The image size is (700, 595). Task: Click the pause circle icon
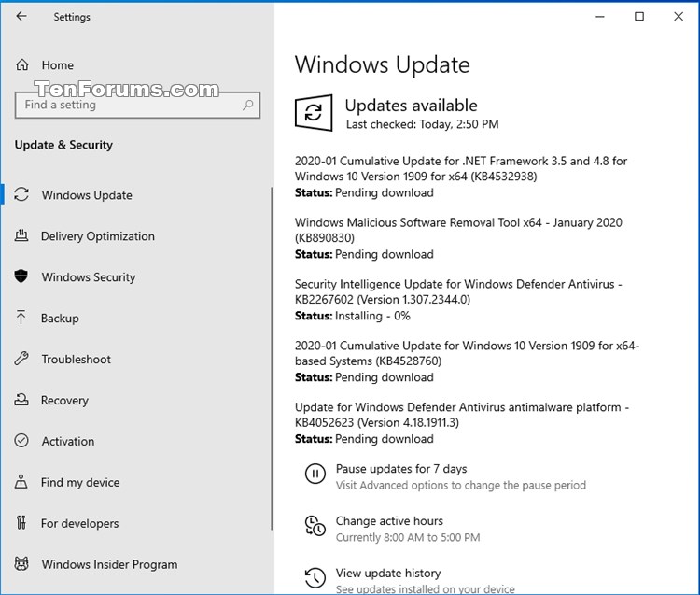[x=315, y=473]
